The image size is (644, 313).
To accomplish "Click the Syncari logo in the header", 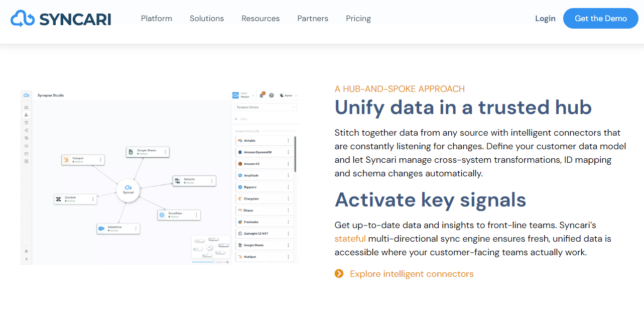I will pyautogui.click(x=61, y=19).
